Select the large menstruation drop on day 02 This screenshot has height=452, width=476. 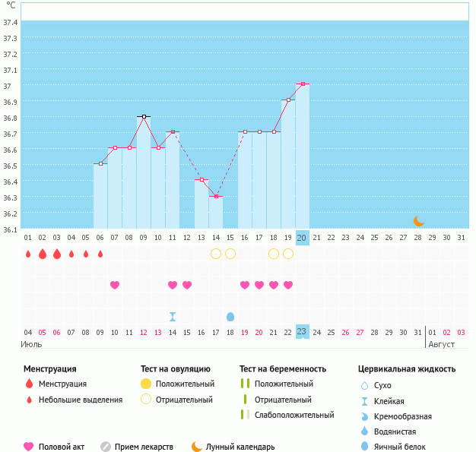coord(43,254)
